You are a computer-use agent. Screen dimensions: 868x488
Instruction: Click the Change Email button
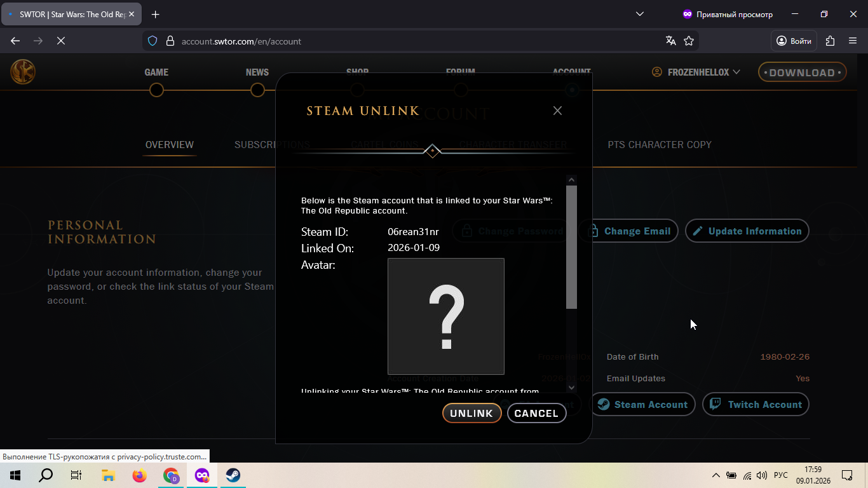[x=628, y=231]
